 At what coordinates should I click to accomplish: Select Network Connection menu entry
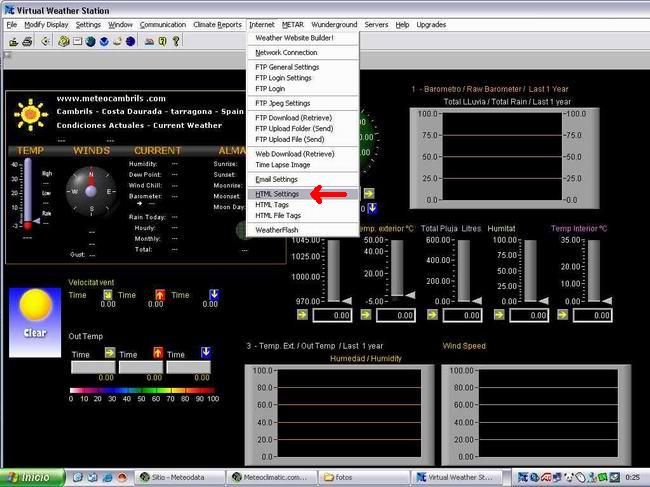tap(303, 53)
